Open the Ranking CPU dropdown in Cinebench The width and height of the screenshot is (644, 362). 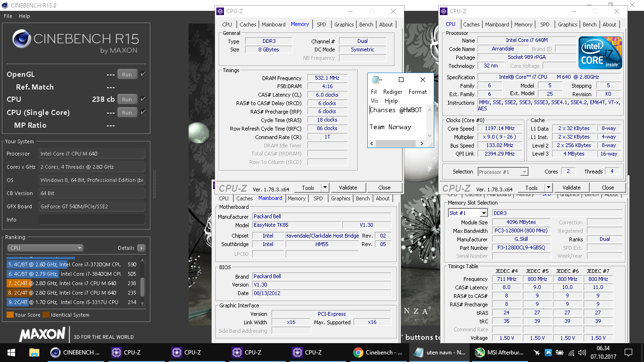click(45, 248)
